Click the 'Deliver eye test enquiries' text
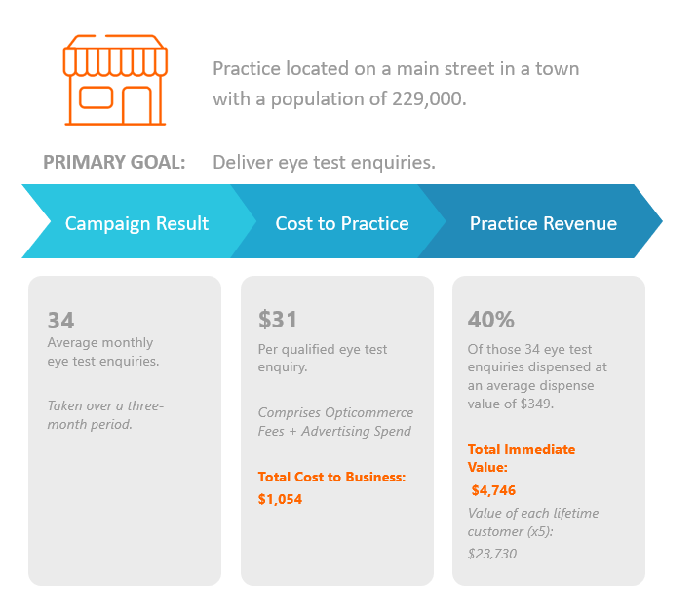Viewport: 698px width, 616px height. pyautogui.click(x=324, y=162)
